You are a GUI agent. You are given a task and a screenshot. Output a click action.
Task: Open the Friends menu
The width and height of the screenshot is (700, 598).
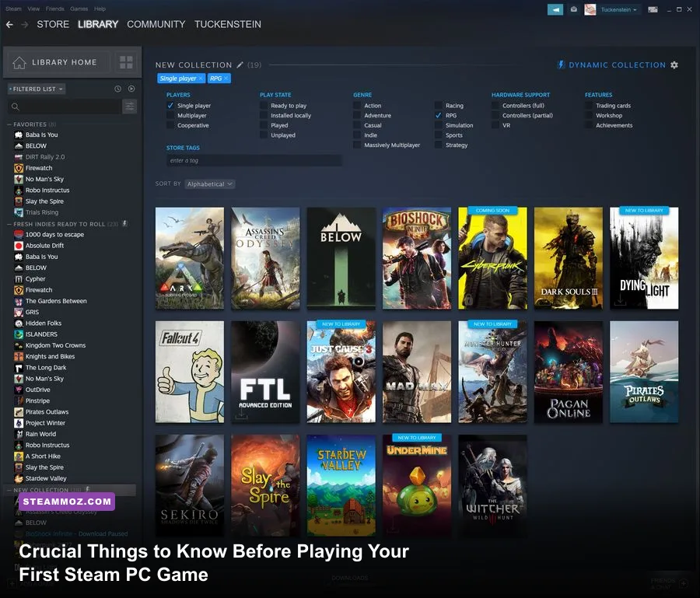pos(55,9)
